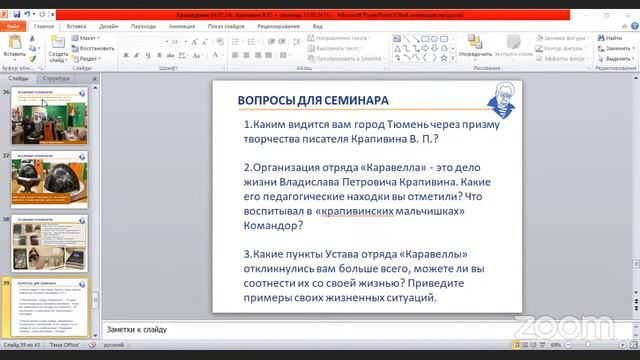640x360 pixels.
Task: Switch to the Рецензирование tab
Action: click(278, 26)
